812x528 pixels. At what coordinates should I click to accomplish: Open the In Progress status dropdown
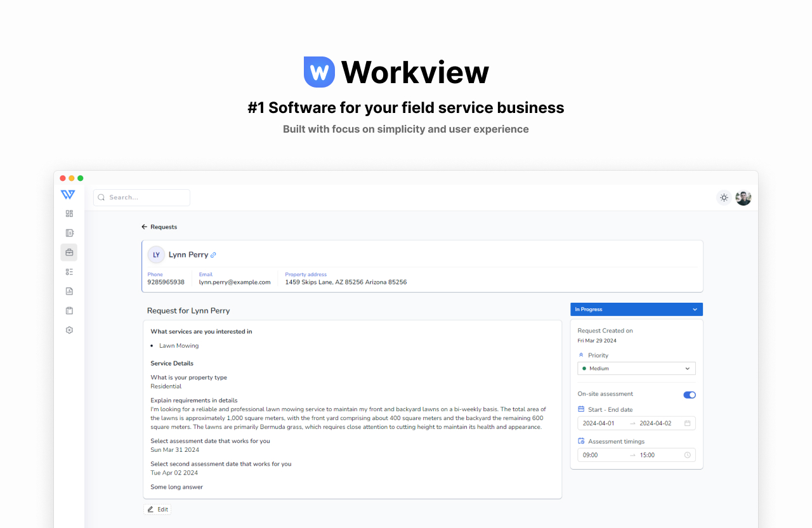point(636,309)
